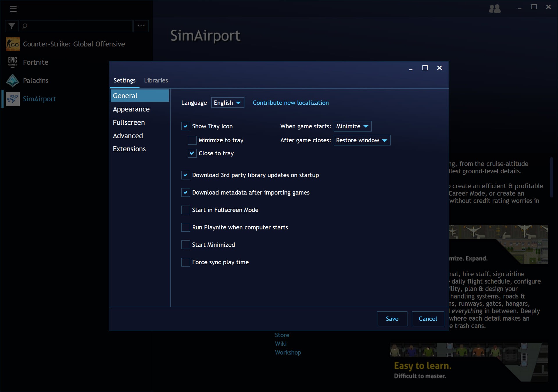
Task: Uncheck Close to tray
Action: pos(192,153)
